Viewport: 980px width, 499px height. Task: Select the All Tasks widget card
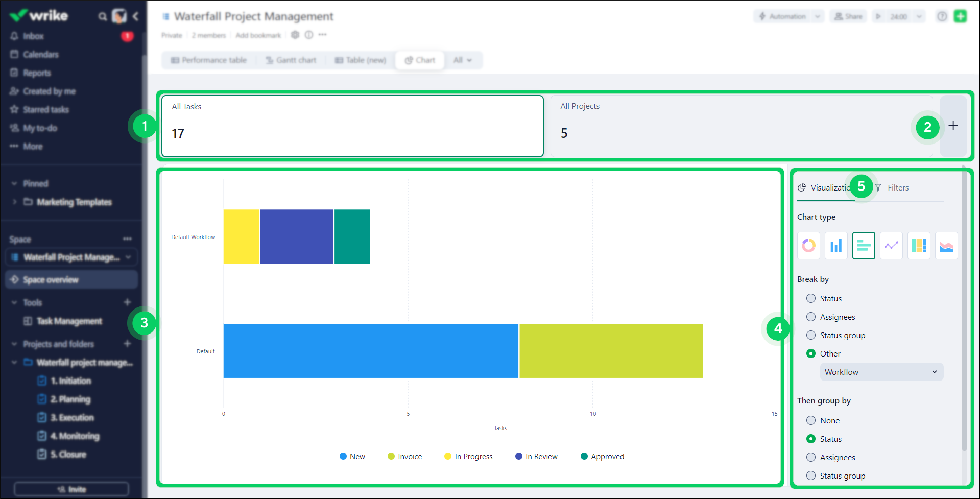[352, 126]
